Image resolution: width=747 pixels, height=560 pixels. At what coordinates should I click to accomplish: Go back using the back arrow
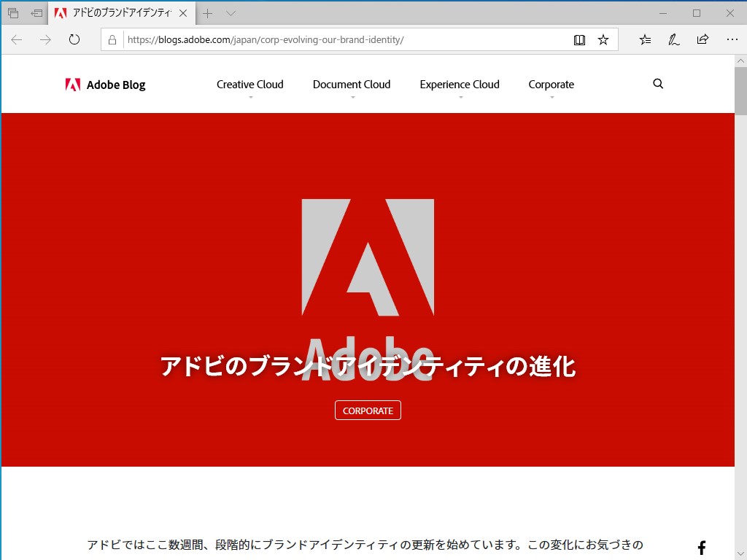(16, 40)
